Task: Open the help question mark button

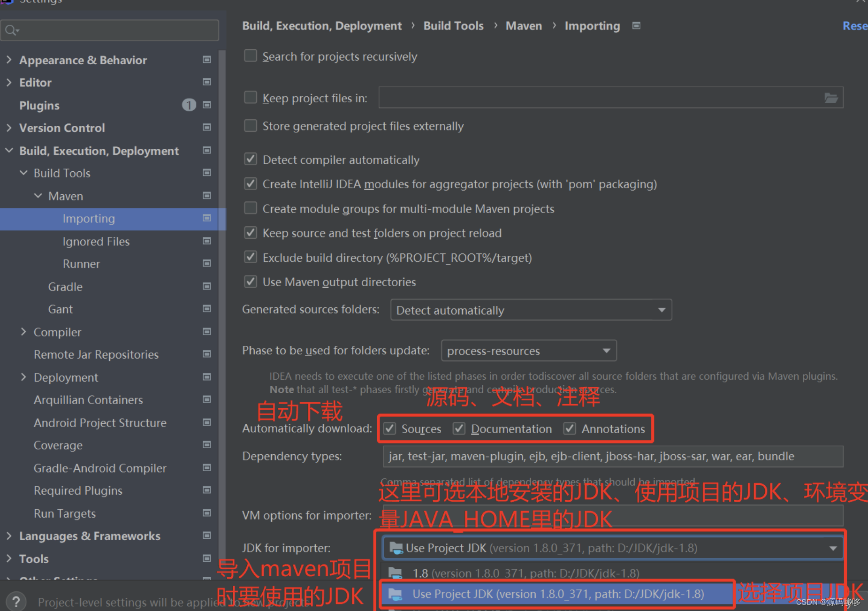Action: 16,602
